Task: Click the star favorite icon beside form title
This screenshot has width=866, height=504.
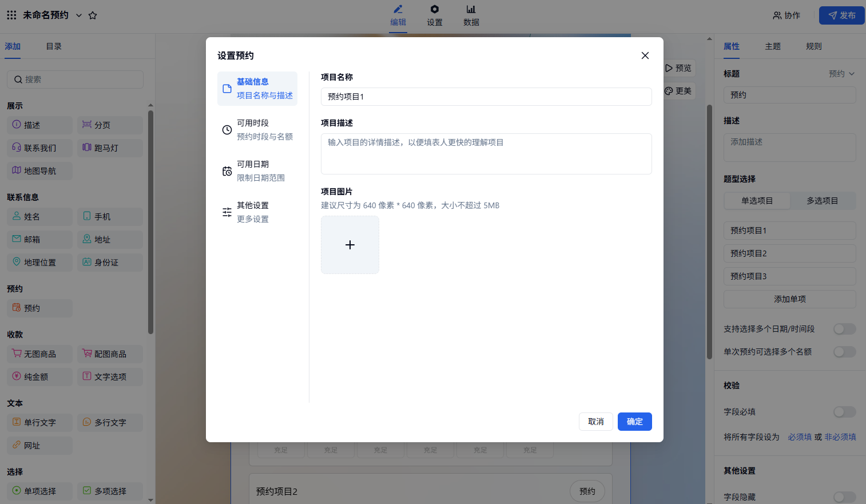Action: [93, 15]
